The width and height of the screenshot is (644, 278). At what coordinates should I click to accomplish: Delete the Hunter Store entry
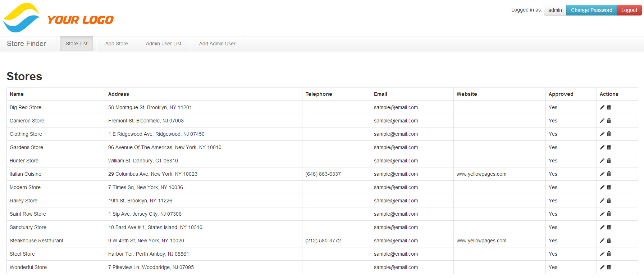[609, 161]
